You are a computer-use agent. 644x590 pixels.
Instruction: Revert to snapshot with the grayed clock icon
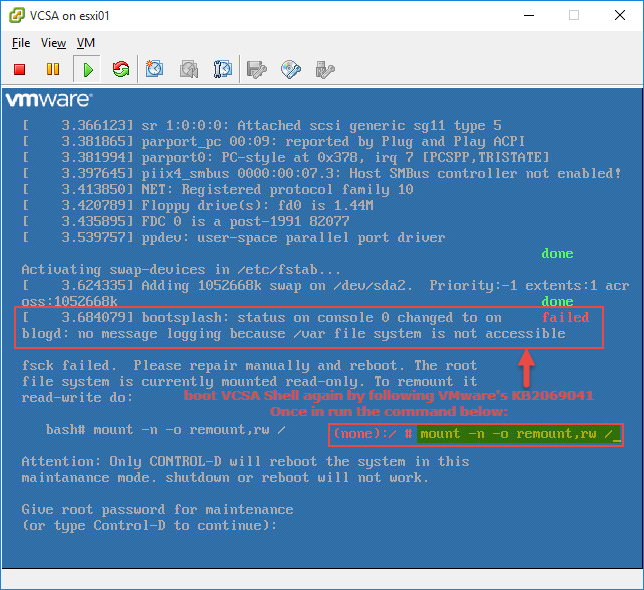pos(189,69)
